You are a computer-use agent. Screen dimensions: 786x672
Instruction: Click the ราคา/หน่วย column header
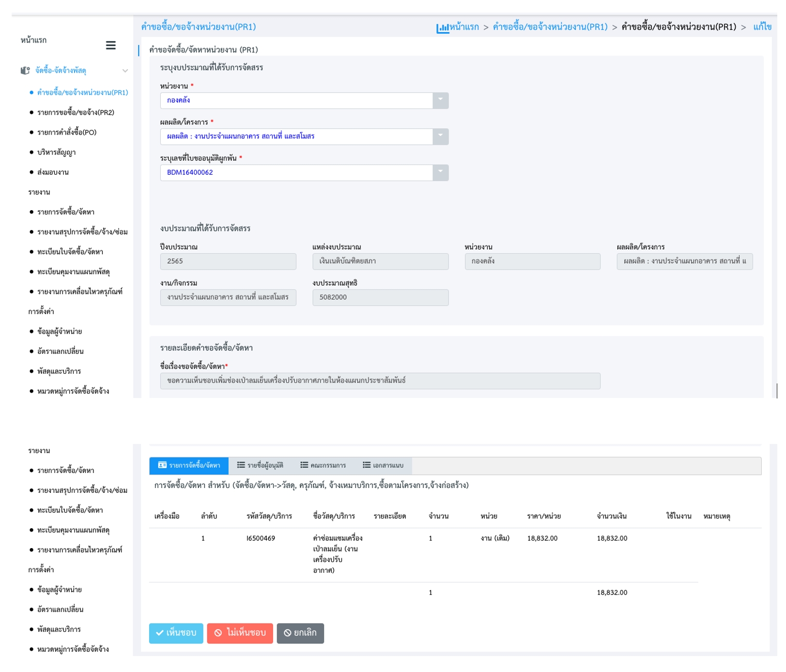pyautogui.click(x=544, y=516)
